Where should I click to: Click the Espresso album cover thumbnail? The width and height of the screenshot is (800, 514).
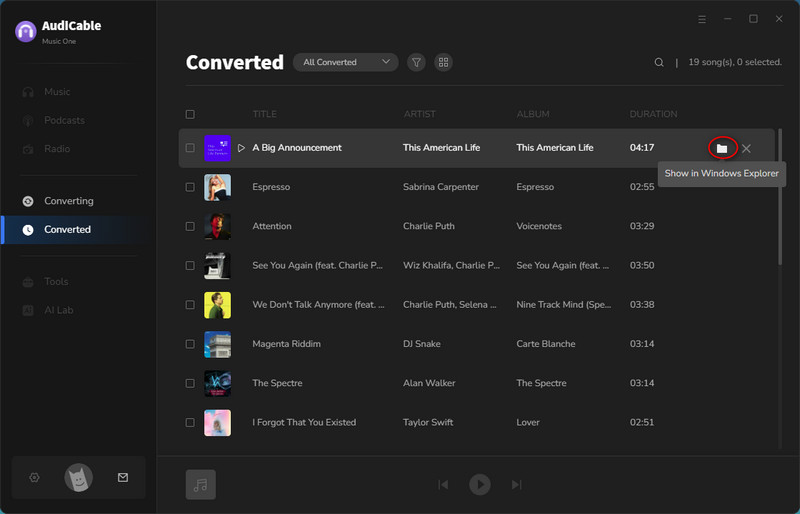[x=217, y=187]
